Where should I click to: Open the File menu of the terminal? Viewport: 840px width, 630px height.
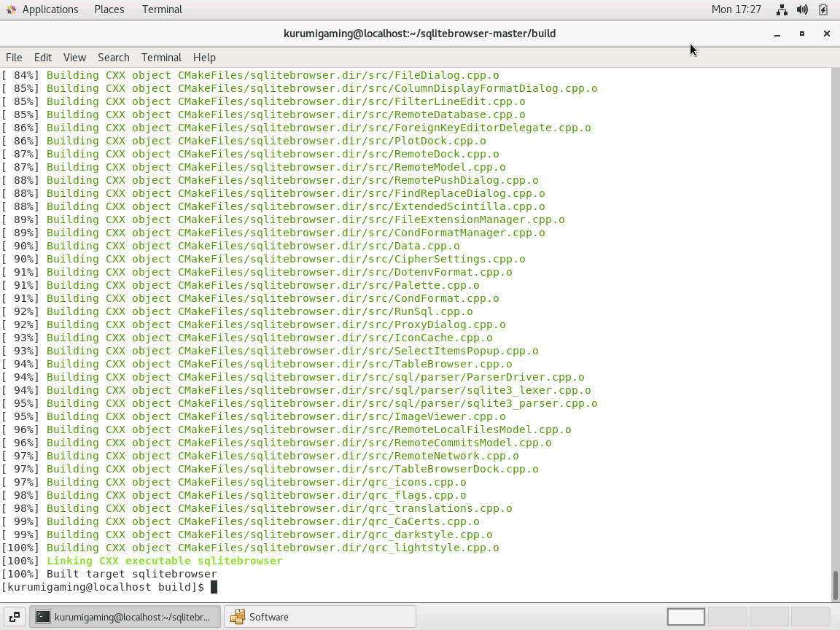point(13,57)
